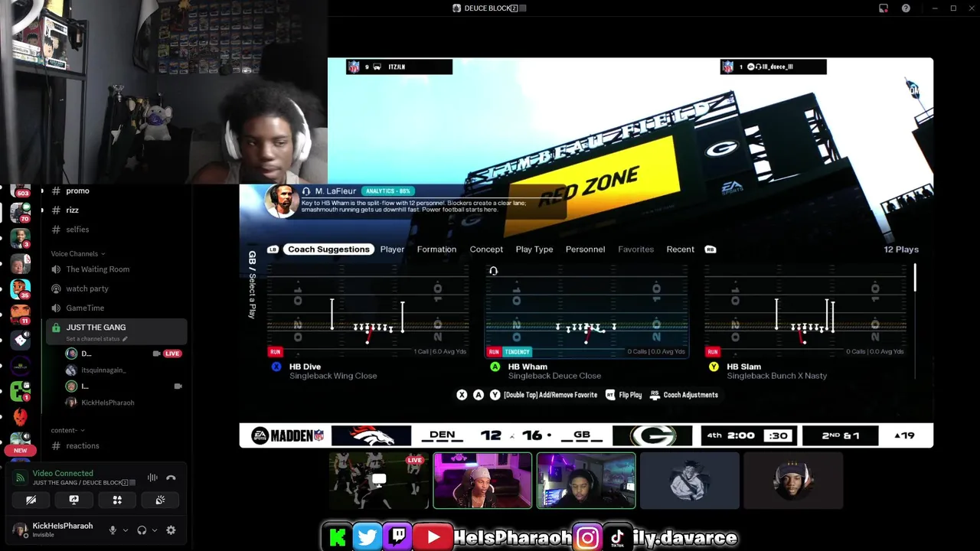Viewport: 980px width, 551px height.
Task: Click the LB bumper icon left of tabs
Action: (273, 249)
